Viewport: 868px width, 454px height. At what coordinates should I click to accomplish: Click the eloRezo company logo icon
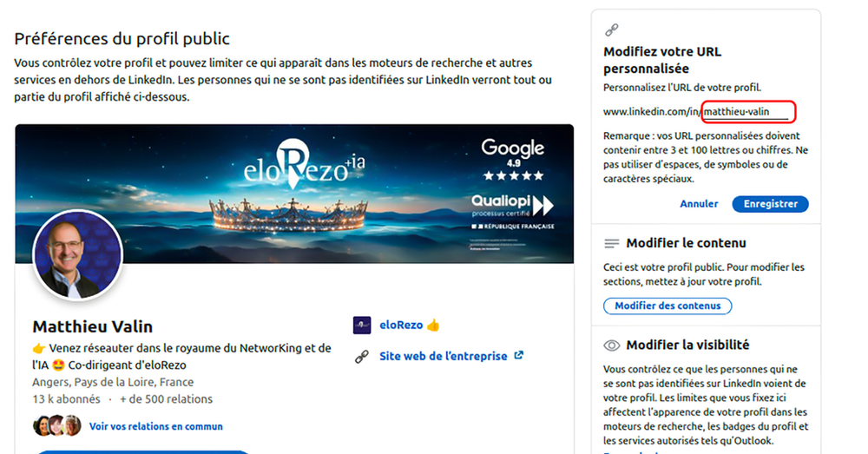pos(362,325)
